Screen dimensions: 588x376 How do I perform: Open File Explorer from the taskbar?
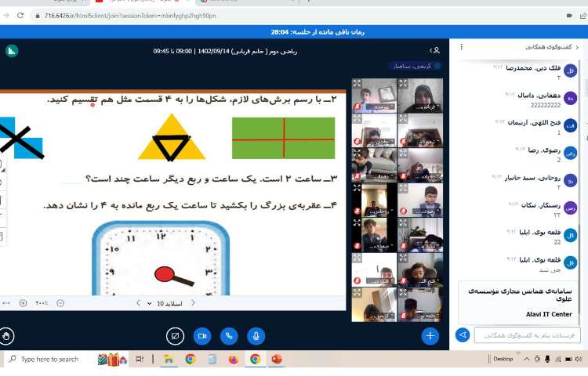(x=169, y=359)
